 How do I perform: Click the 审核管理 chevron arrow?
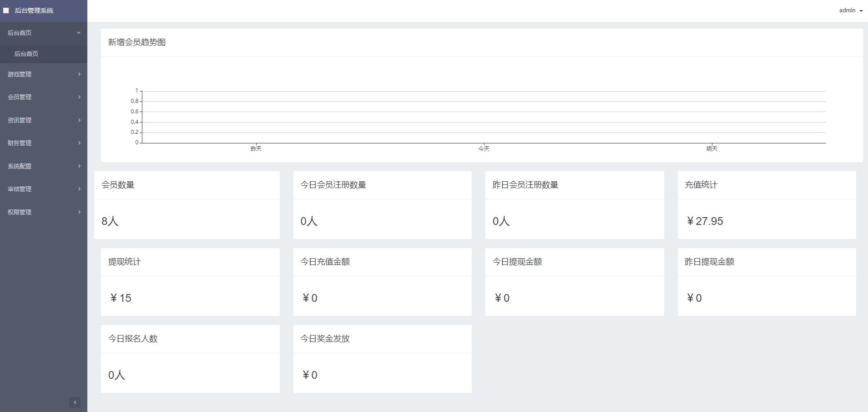click(79, 189)
